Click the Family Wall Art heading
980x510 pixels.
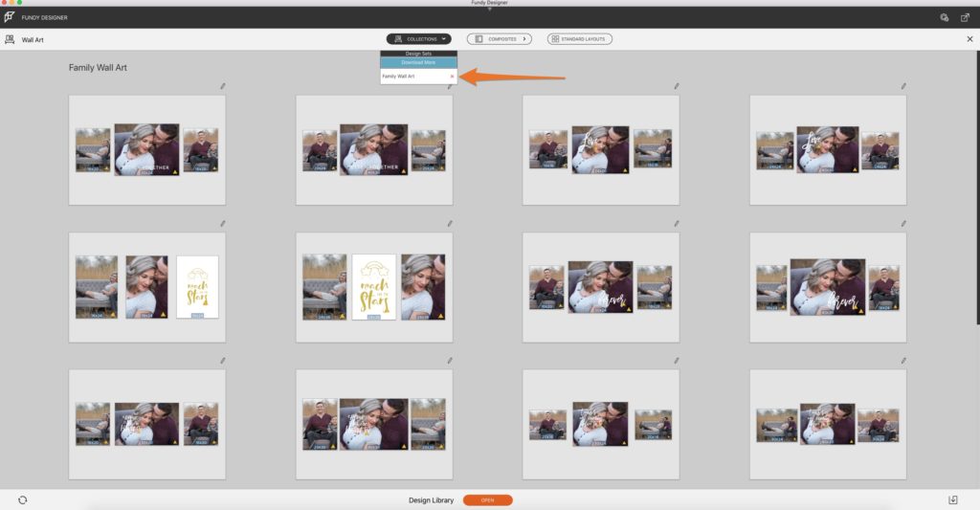click(98, 68)
